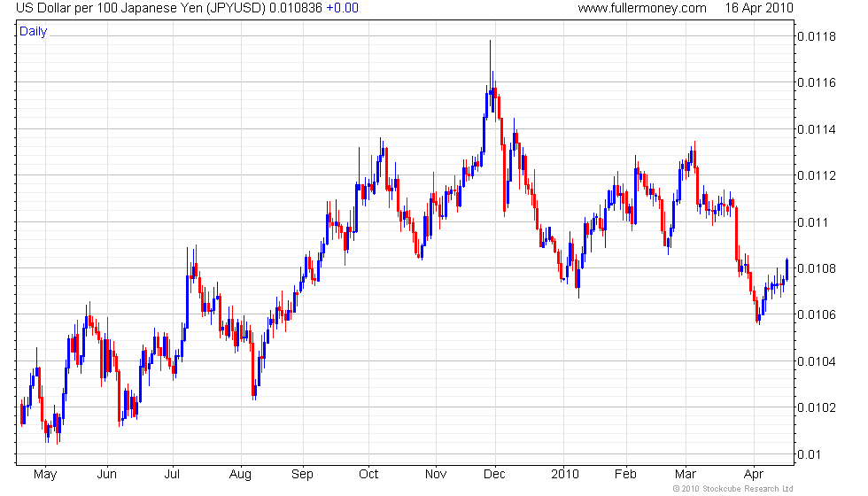Image resolution: width=868 pixels, height=496 pixels.
Task: Click the Dec month axis label
Action: pyautogui.click(x=494, y=475)
